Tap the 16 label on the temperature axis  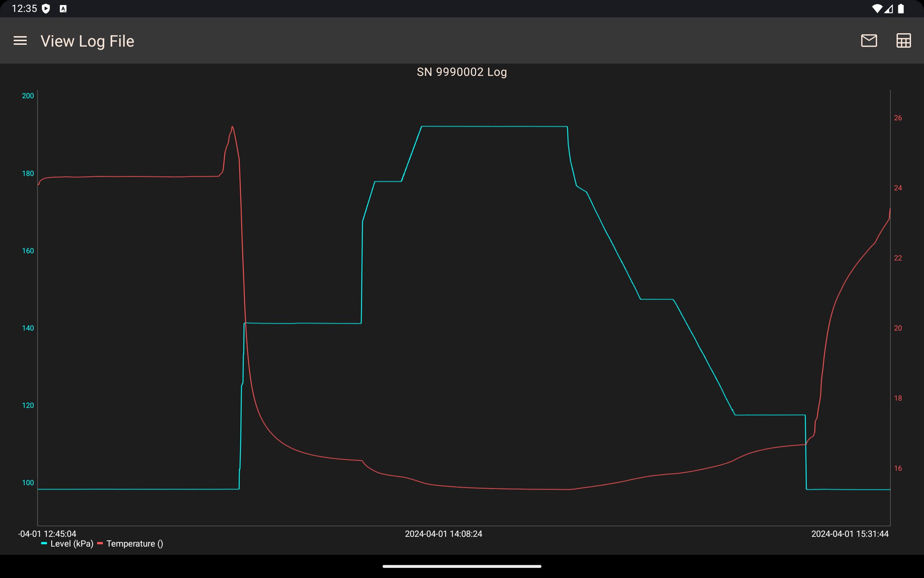(898, 468)
